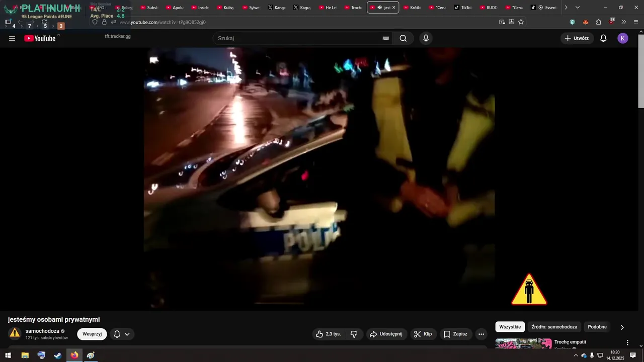
Task: Open the list all tabs dropdown
Action: click(578, 8)
